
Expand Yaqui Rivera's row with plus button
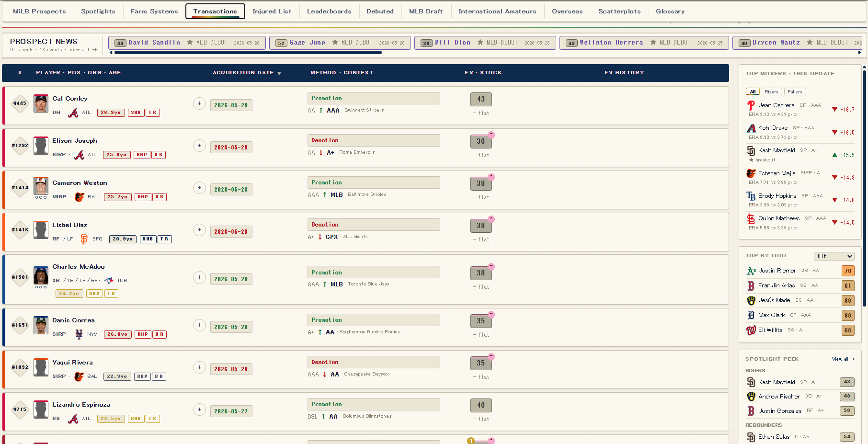(200, 367)
